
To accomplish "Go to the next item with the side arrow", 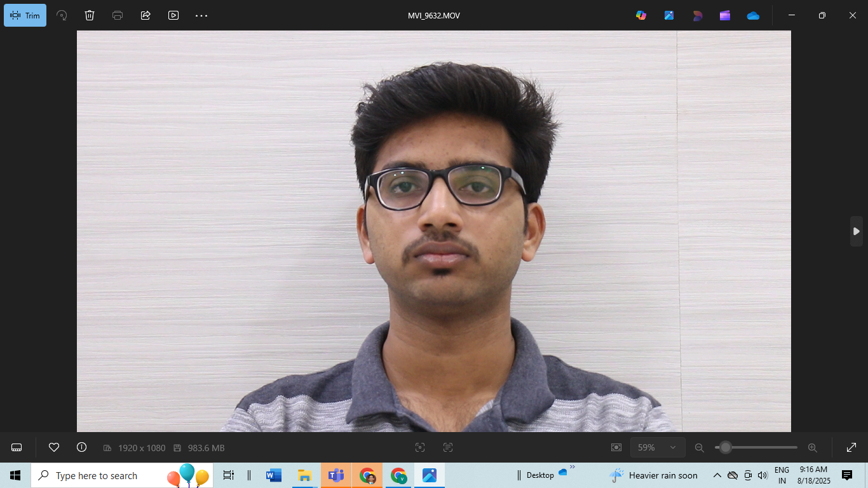I will pyautogui.click(x=856, y=231).
